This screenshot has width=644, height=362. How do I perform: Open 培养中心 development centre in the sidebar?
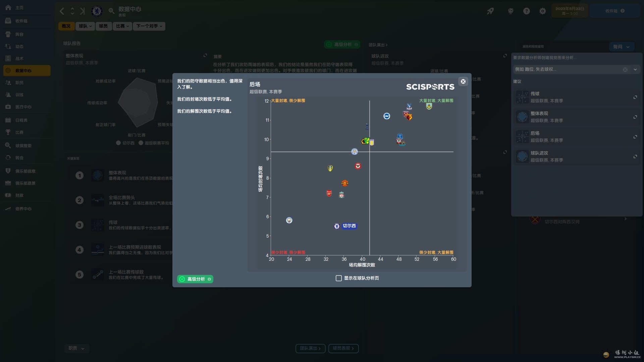[x=27, y=208]
